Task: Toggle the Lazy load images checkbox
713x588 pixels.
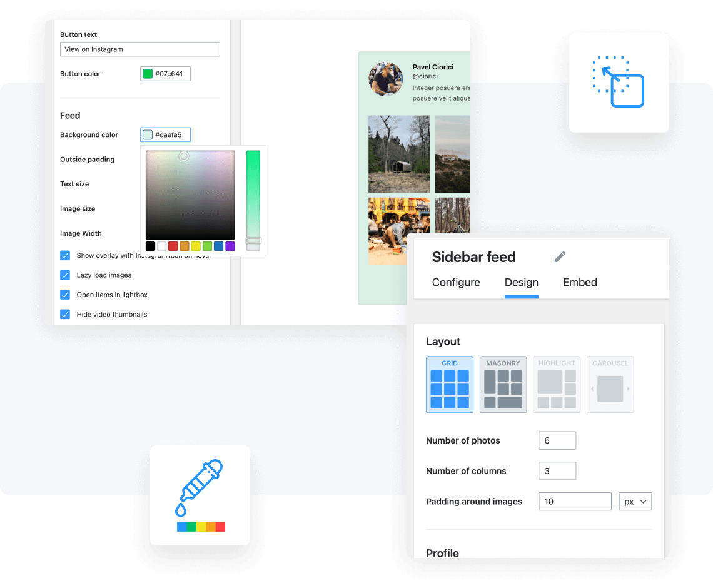Action: 65,275
